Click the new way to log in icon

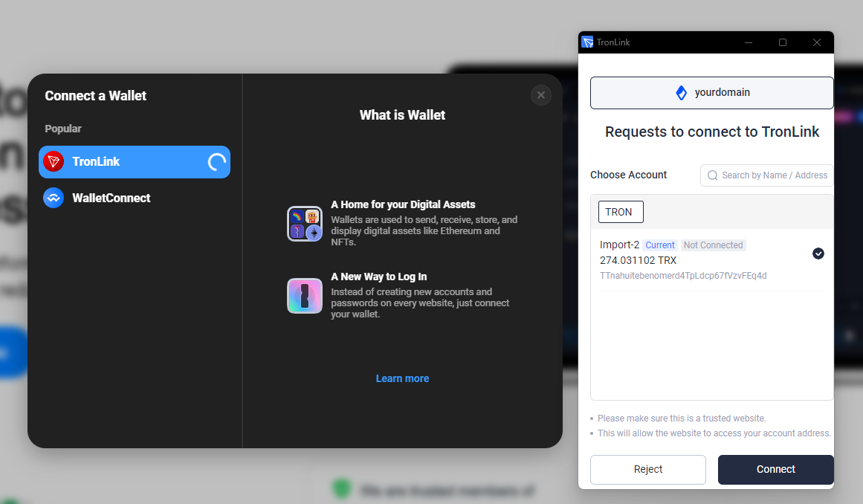(x=305, y=296)
